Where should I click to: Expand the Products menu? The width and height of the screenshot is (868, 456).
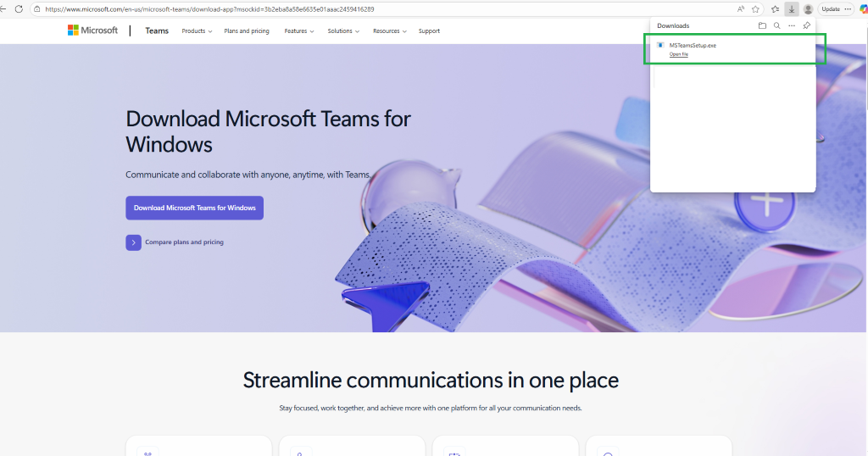(x=197, y=31)
